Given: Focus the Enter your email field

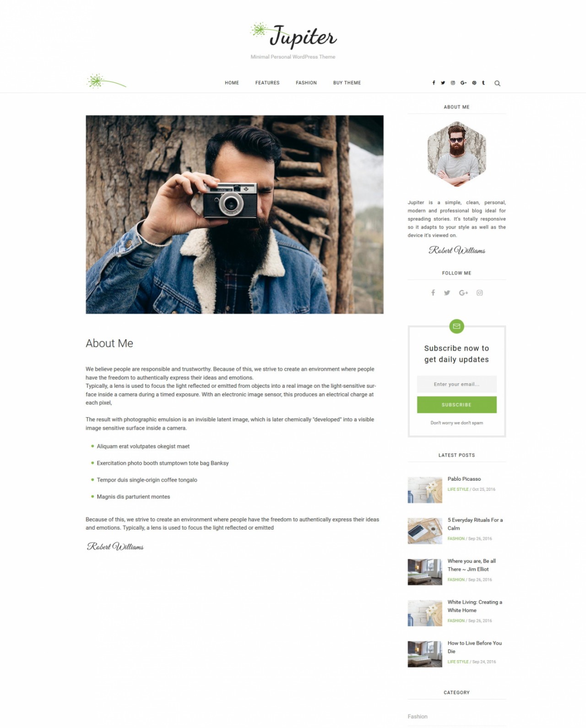Looking at the screenshot, I should coord(456,384).
